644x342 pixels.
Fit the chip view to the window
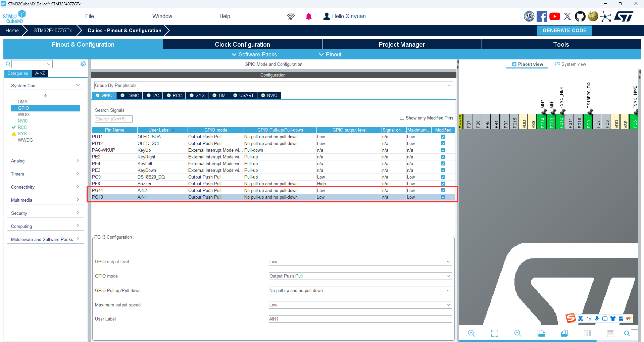[x=495, y=333]
